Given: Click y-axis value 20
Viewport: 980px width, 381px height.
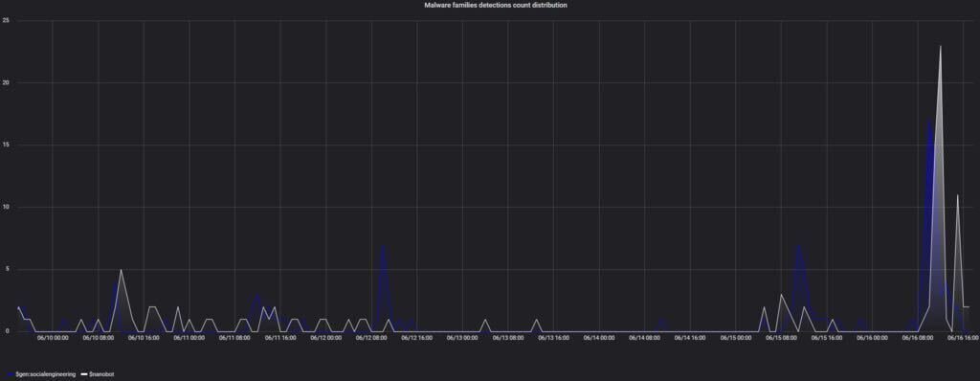Looking at the screenshot, I should coord(6,82).
